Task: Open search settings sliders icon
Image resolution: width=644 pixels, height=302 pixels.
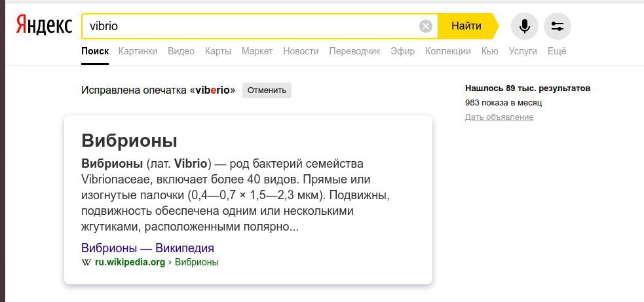Action: 558,26
